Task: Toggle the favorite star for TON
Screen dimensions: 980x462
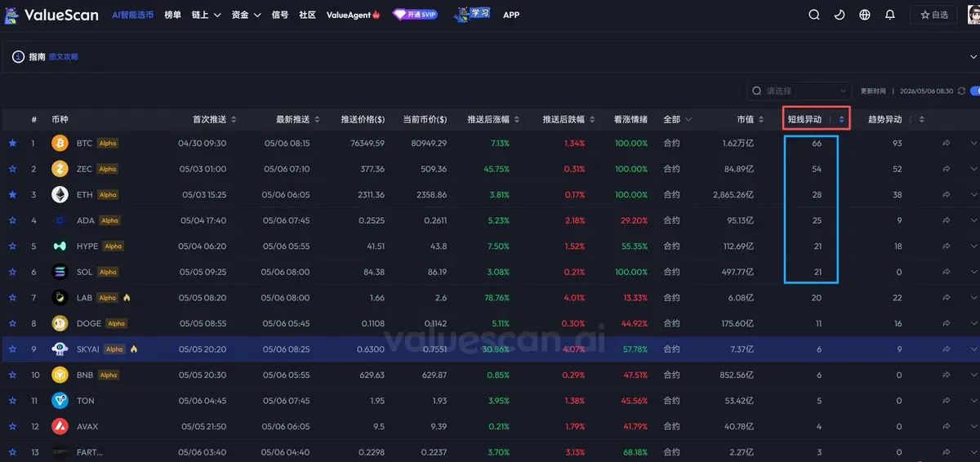Action: 12,401
